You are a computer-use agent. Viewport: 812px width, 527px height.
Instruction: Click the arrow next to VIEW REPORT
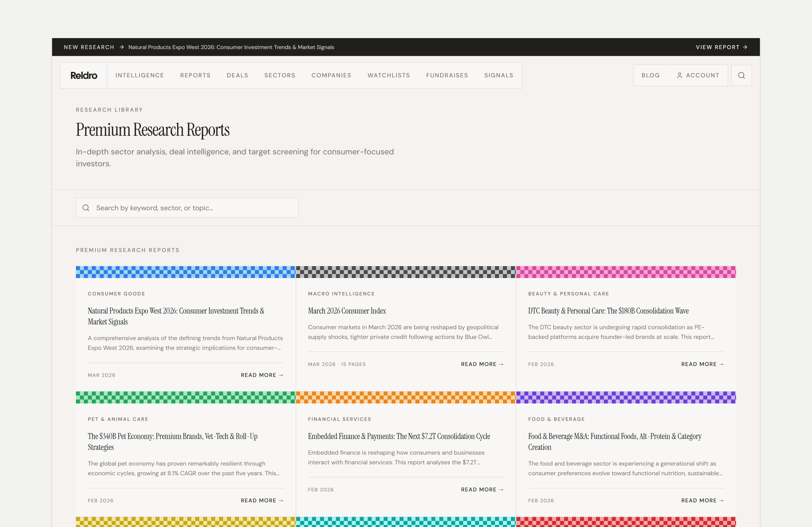point(745,47)
